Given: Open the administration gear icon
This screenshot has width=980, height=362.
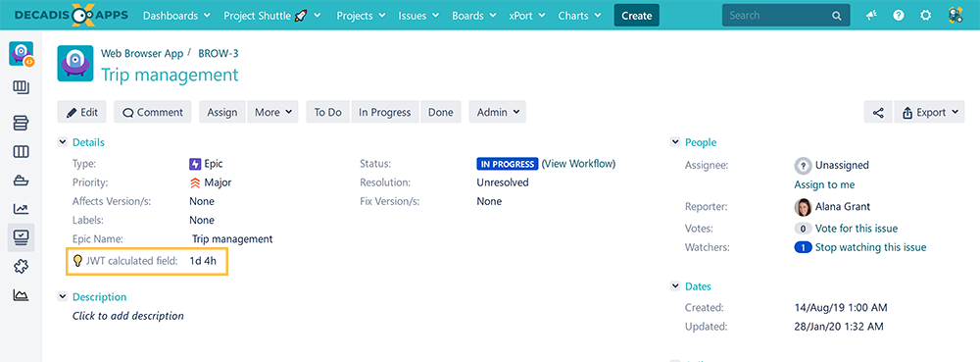Looking at the screenshot, I should 926,16.
